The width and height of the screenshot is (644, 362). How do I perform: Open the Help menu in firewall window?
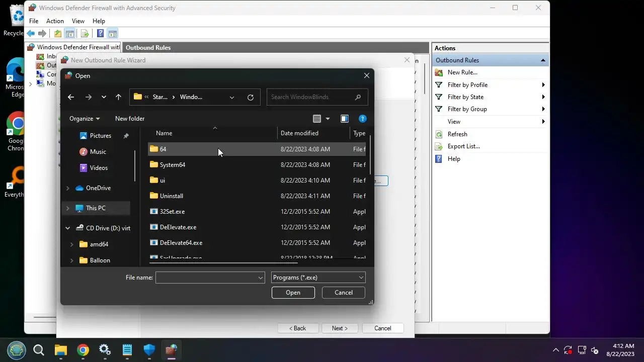(99, 21)
